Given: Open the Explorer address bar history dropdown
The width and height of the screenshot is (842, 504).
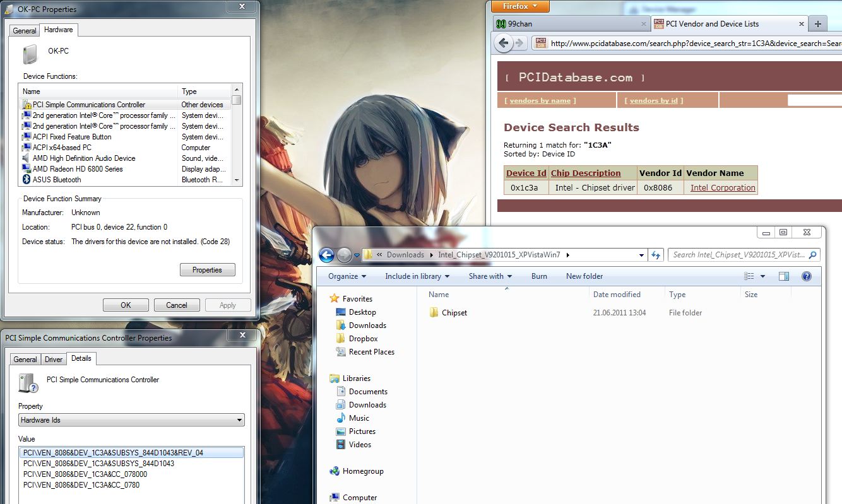Looking at the screenshot, I should coord(641,255).
